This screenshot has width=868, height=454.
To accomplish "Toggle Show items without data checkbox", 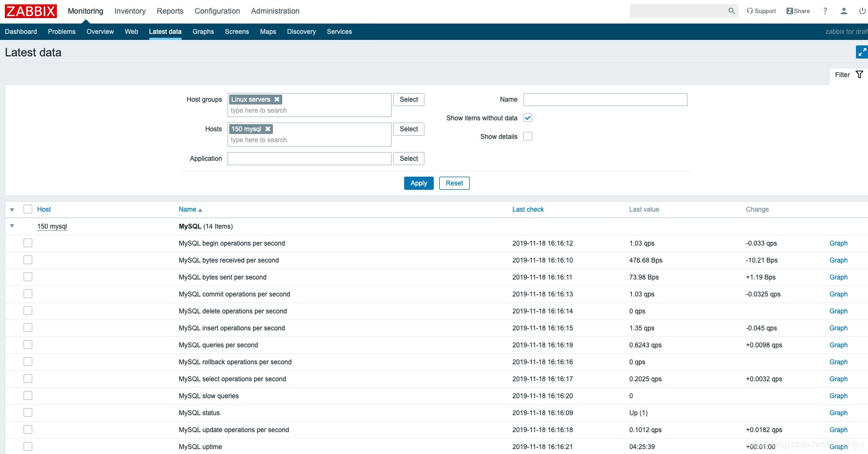I will (x=528, y=118).
